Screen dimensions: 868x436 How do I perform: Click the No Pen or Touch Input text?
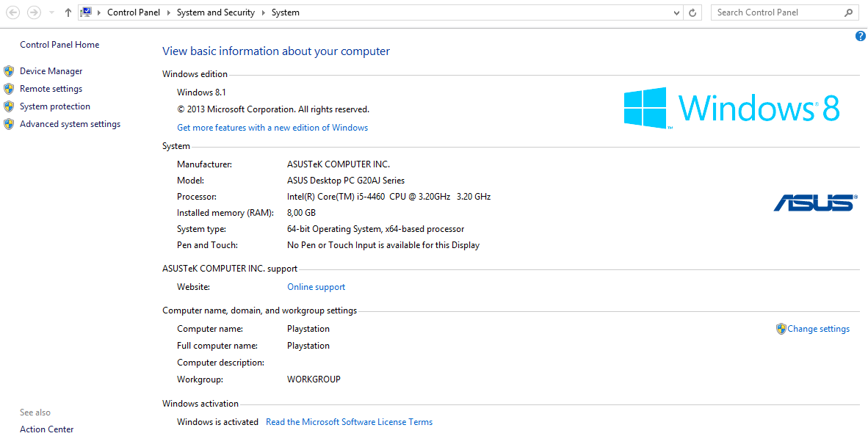click(383, 245)
